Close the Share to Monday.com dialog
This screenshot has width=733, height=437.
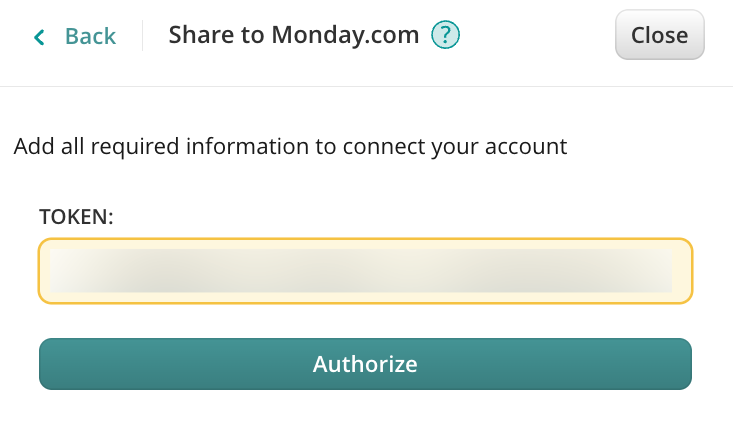(659, 36)
